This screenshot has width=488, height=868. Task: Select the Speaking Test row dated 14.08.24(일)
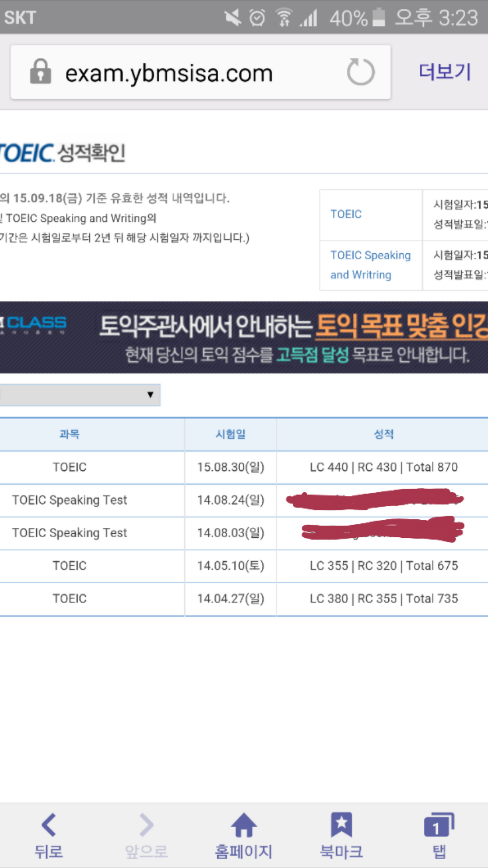pyautogui.click(x=244, y=500)
